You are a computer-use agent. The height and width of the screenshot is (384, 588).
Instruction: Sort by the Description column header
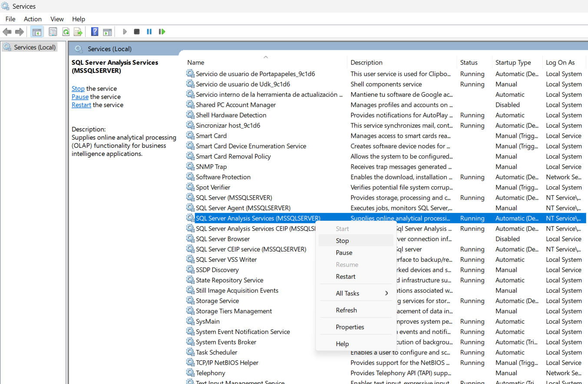[402, 63]
